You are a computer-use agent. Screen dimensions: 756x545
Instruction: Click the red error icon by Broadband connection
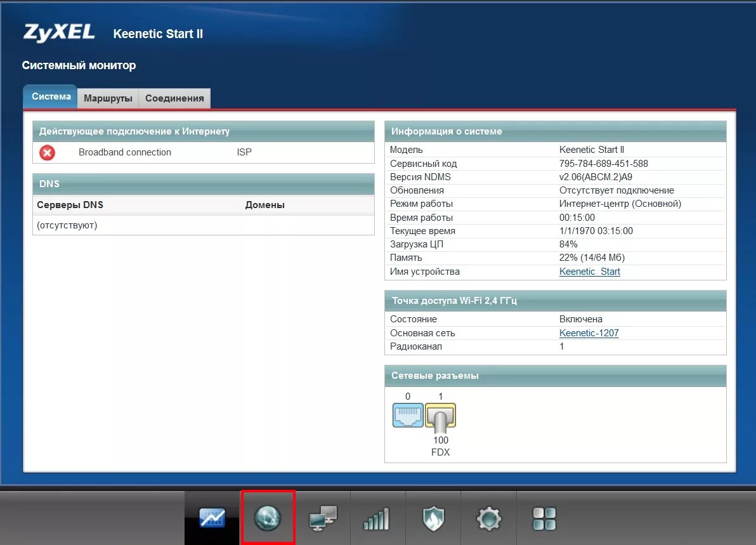click(47, 152)
